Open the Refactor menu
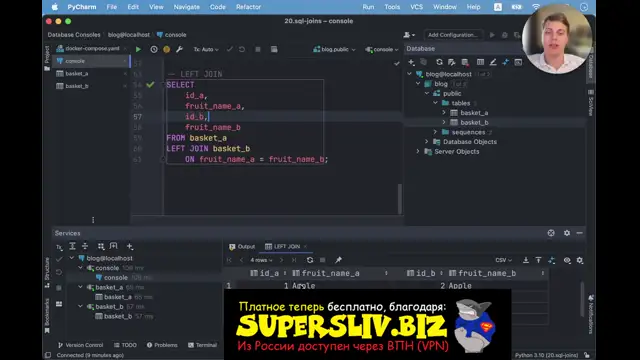 (248, 7)
